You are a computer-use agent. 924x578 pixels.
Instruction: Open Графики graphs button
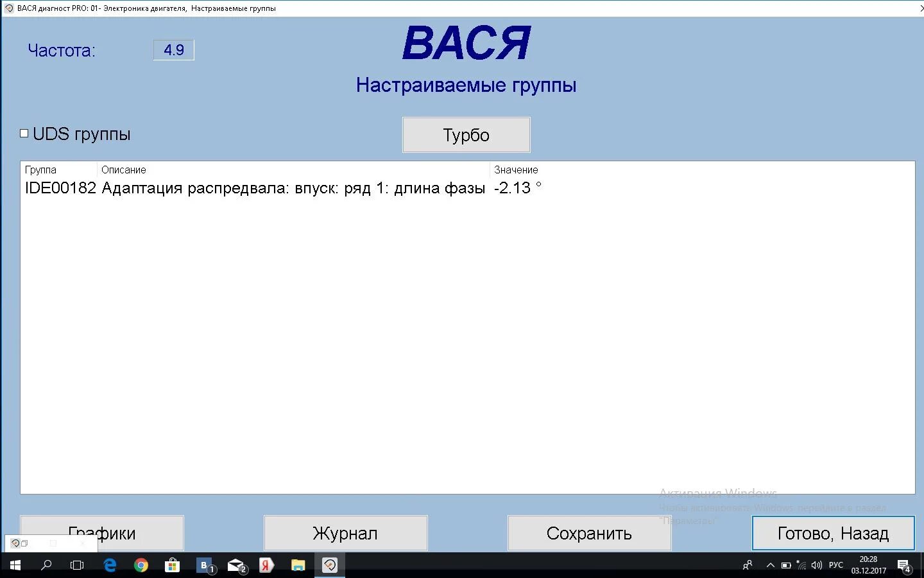102,533
